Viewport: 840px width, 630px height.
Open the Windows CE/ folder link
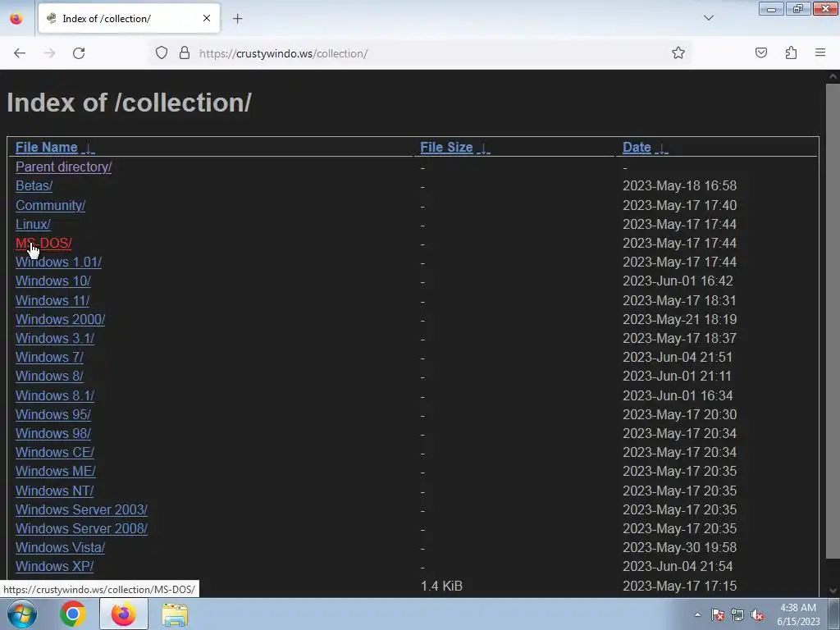click(x=55, y=453)
